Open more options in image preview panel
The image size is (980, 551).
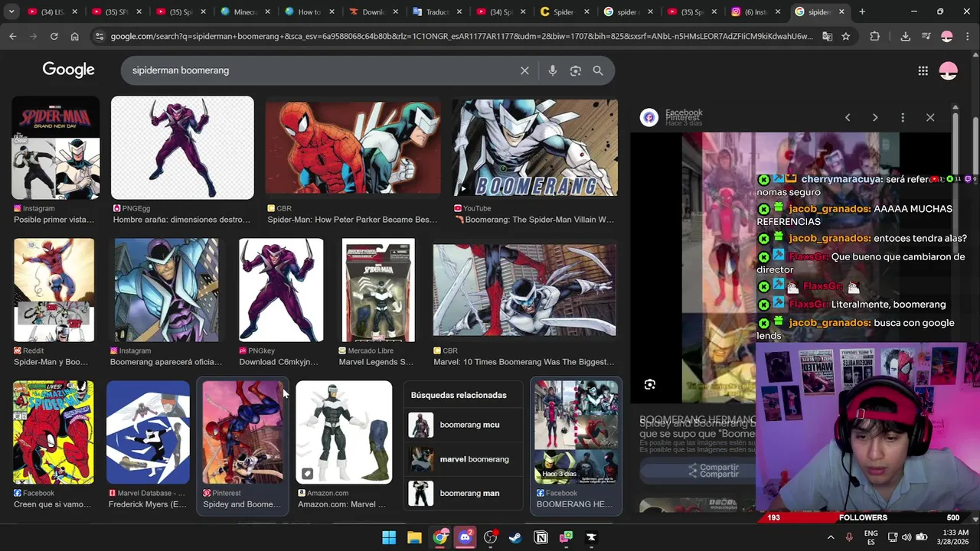click(903, 117)
